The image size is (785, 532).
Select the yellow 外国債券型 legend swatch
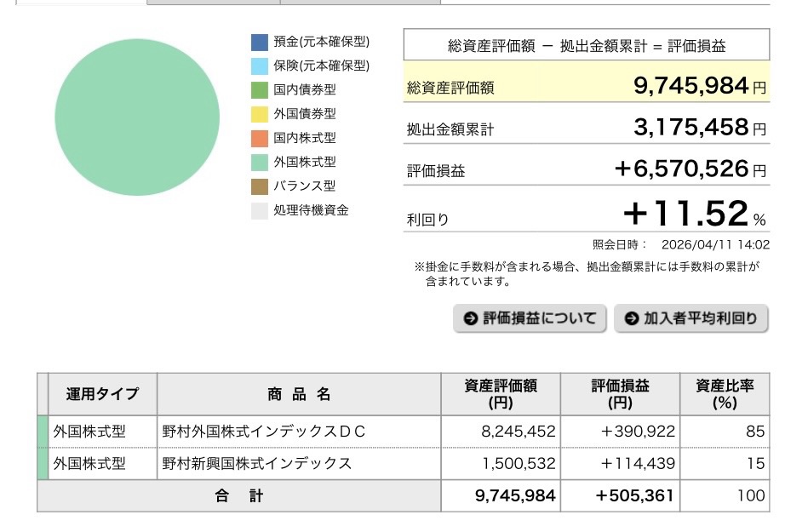(260, 114)
